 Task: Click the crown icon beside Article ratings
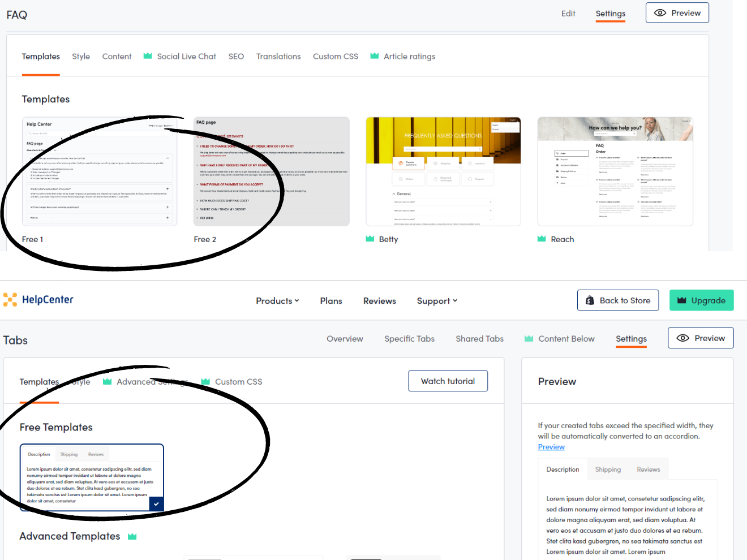375,56
